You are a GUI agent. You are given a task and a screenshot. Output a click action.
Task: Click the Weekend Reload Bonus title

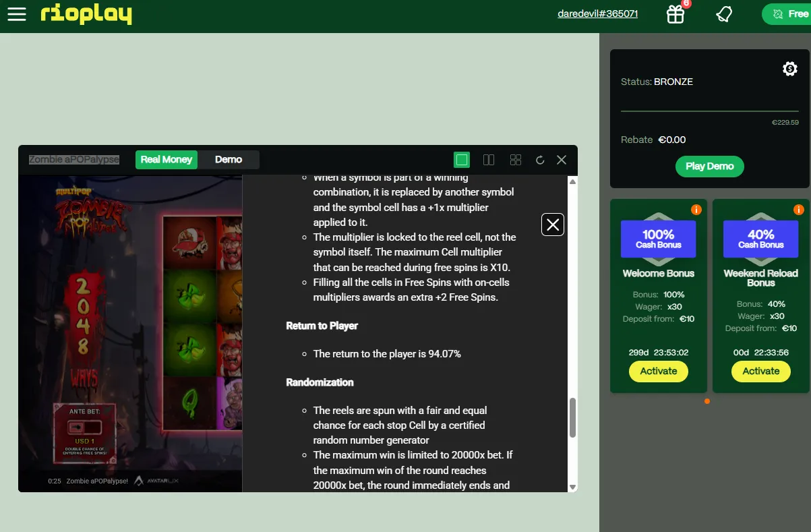tap(761, 278)
